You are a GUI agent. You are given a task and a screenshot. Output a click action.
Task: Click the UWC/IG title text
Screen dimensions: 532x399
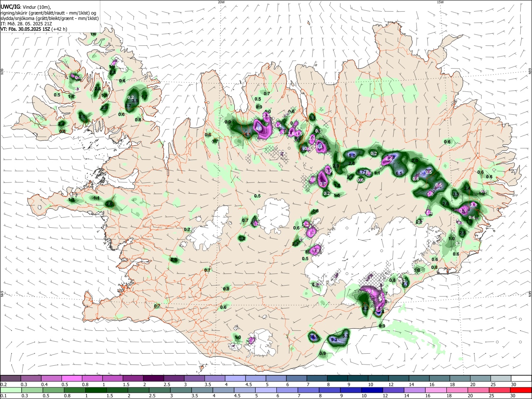(x=10, y=7)
